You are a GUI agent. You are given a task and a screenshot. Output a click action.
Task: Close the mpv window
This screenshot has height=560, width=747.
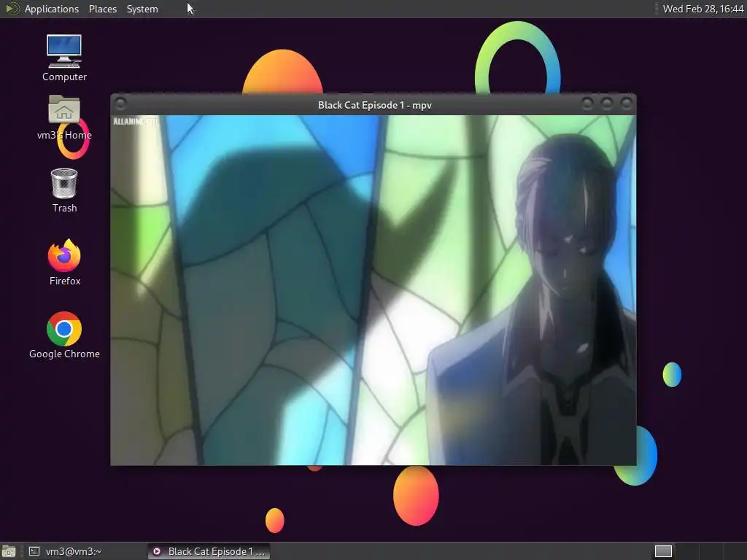627,104
